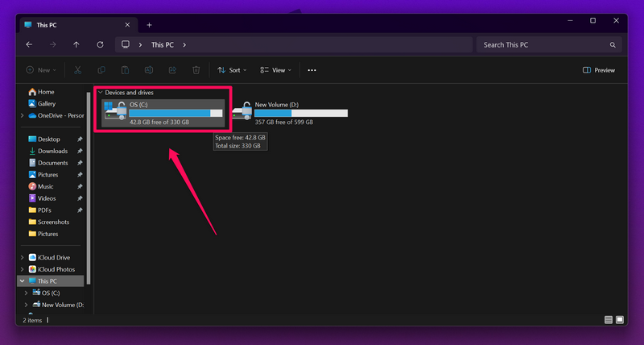Open the View dropdown menu
This screenshot has height=345, width=644.
pyautogui.click(x=275, y=70)
